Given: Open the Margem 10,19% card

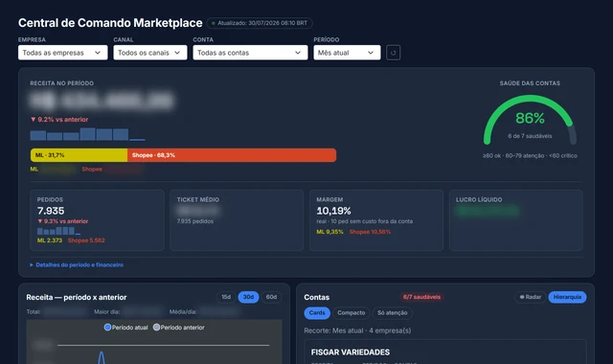Looking at the screenshot, I should coord(376,220).
